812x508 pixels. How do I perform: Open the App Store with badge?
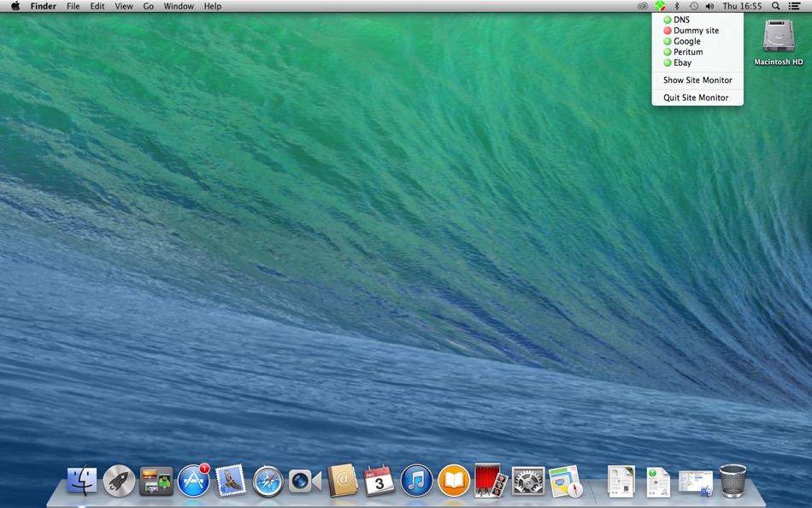[x=194, y=481]
